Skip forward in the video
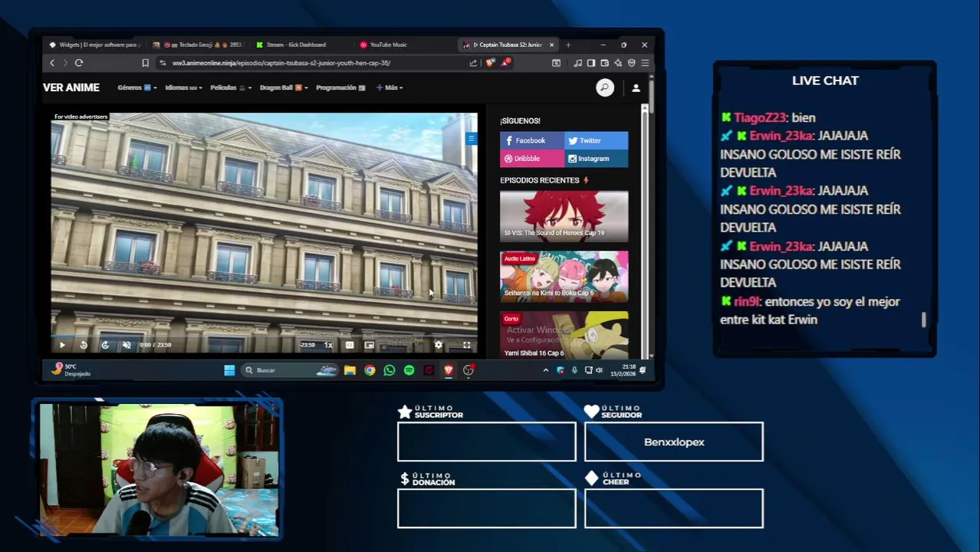The image size is (980, 552). coord(105,345)
